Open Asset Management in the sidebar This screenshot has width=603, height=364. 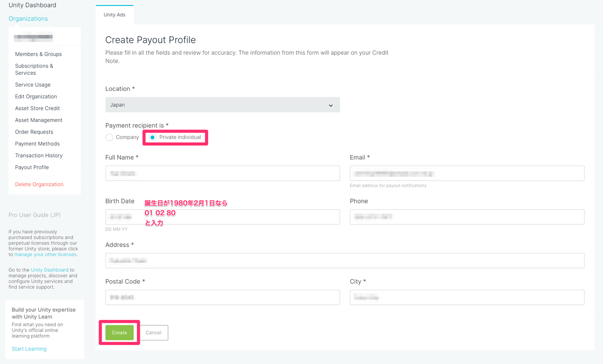tap(39, 120)
